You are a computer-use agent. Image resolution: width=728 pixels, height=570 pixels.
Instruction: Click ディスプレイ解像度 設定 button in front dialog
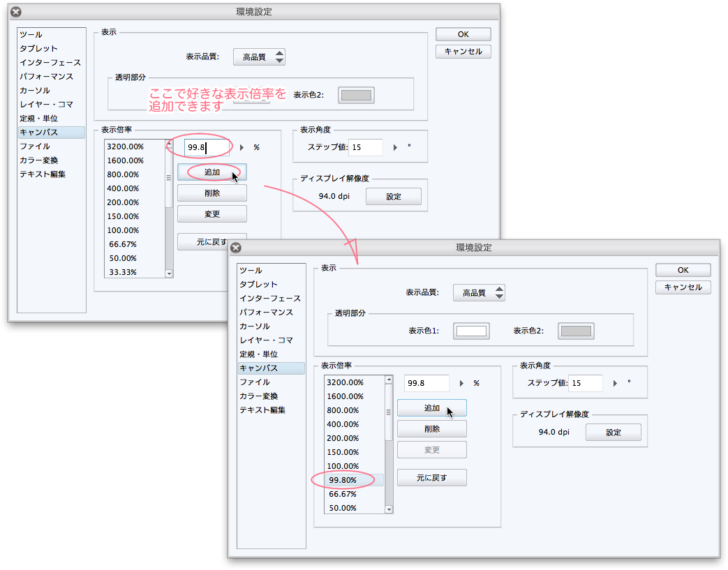click(x=614, y=432)
